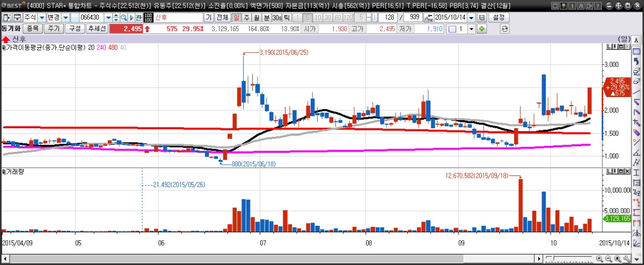
Task: Click the stock code input field 066430
Action: [91, 17]
